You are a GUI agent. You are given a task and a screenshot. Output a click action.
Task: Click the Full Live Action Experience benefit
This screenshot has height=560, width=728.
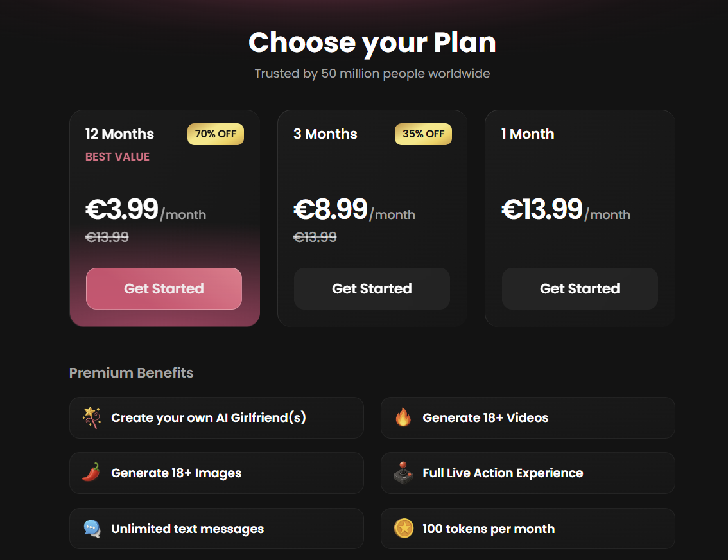point(503,473)
